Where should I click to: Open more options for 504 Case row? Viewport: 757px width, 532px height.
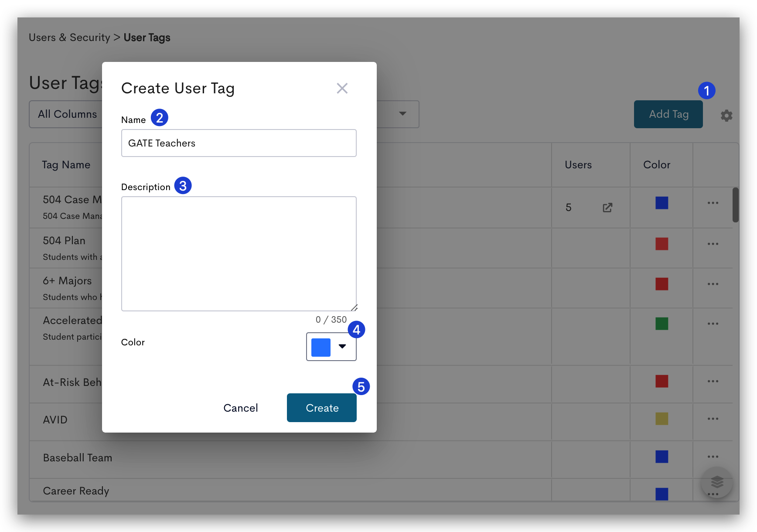tap(713, 203)
